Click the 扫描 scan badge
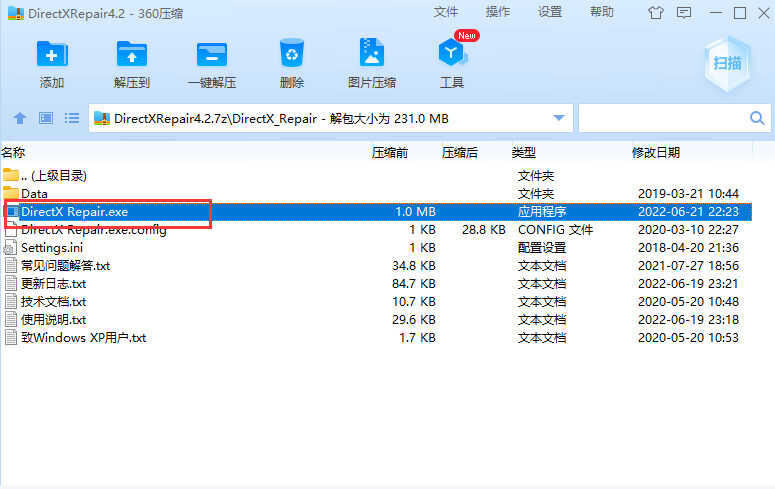Viewport: 775px width, 489px height. click(x=727, y=62)
